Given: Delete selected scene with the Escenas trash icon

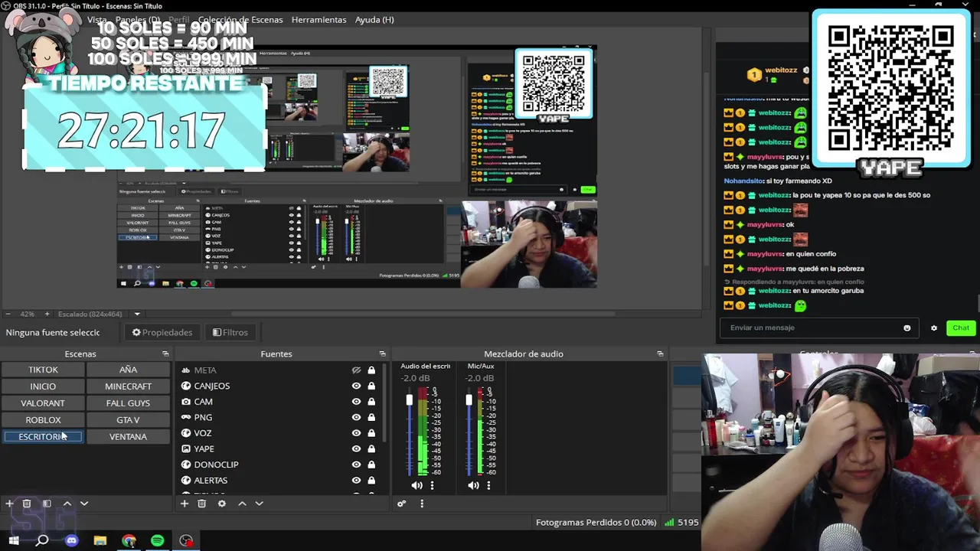Looking at the screenshot, I should 27,504.
